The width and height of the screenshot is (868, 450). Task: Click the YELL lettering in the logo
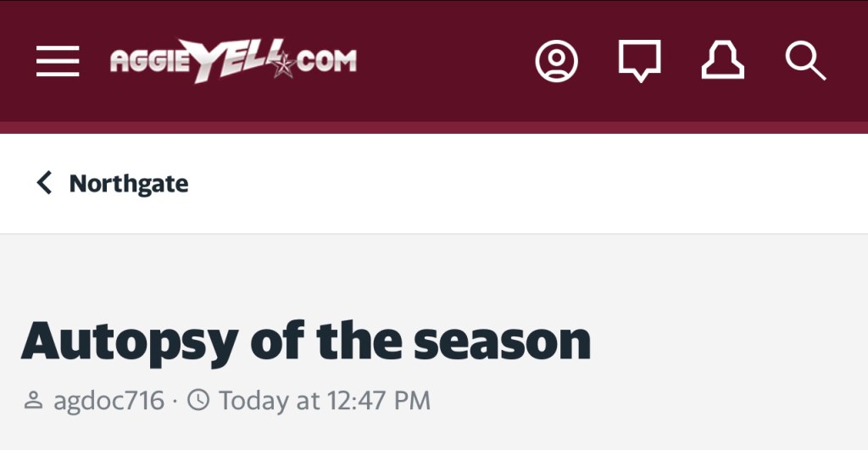pos(225,62)
